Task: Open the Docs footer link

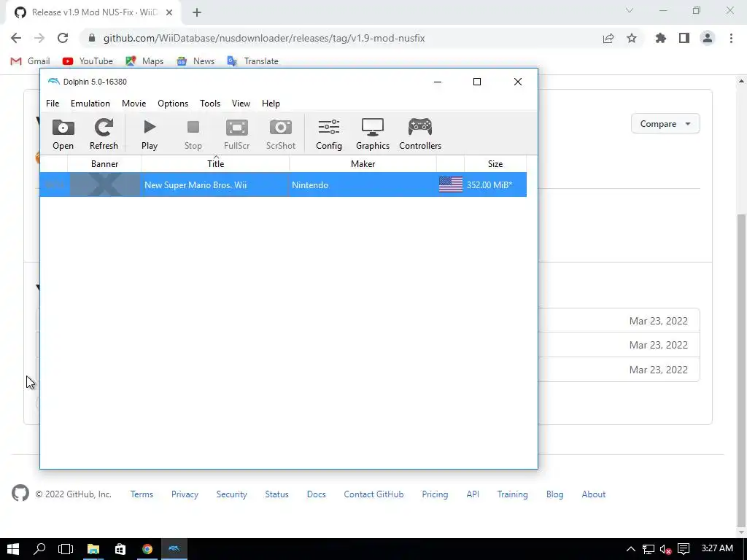Action: [317, 494]
